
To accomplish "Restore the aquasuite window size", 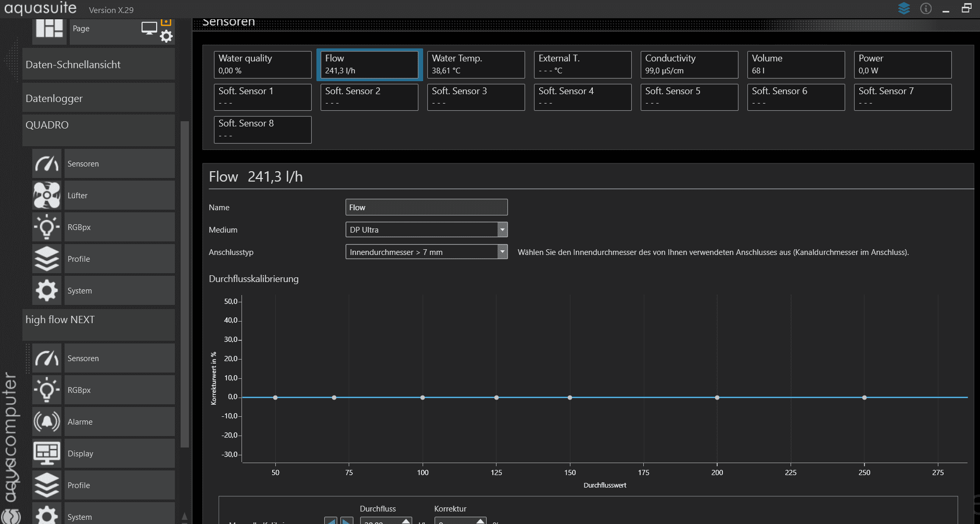I will (x=966, y=8).
